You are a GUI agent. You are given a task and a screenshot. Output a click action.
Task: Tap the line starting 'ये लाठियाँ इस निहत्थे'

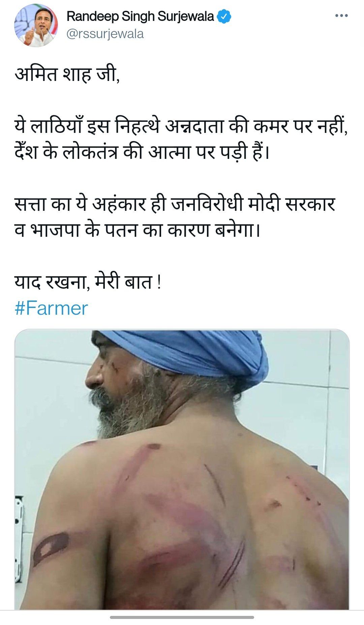click(181, 127)
